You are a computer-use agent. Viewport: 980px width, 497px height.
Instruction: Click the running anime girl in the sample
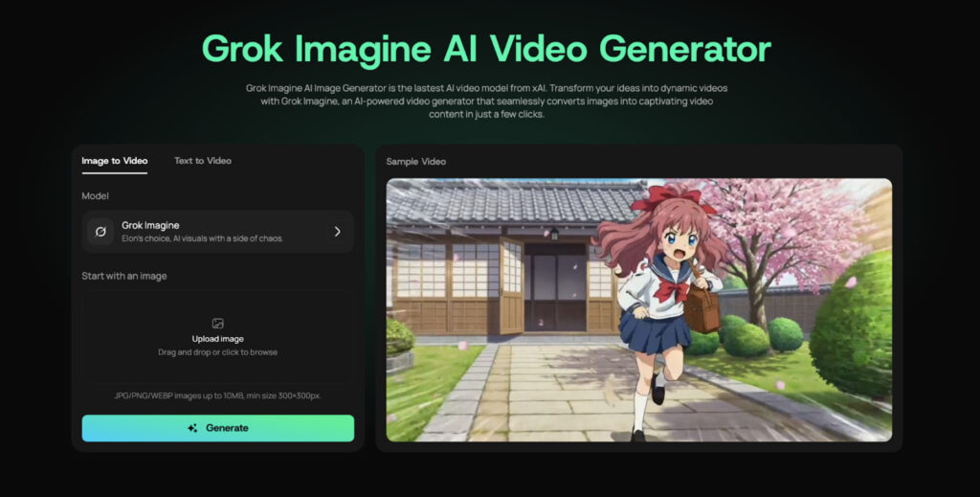(660, 297)
